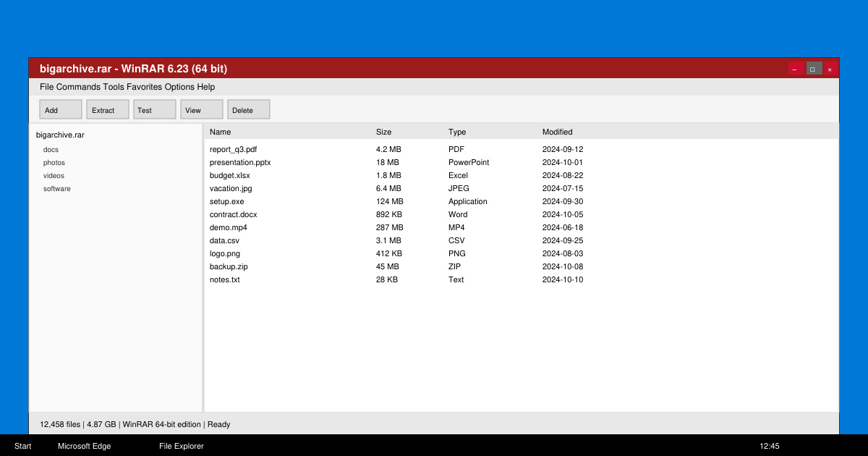
Task: Close the WinRAR window
Action: pos(830,69)
